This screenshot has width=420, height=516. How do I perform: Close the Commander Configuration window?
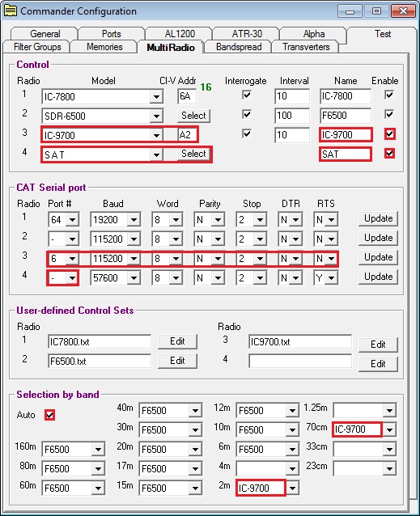(403, 11)
